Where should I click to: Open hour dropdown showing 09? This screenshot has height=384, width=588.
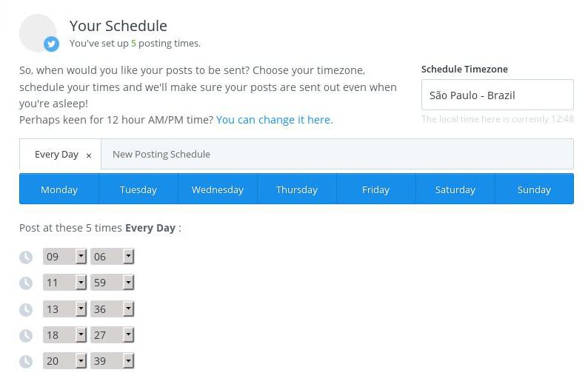[x=65, y=257]
